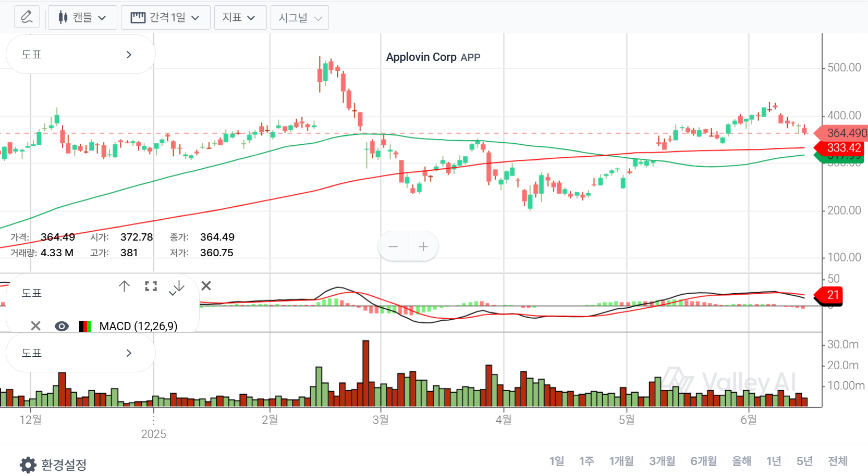
Task: Click the 2025 year axis label
Action: 154,434
